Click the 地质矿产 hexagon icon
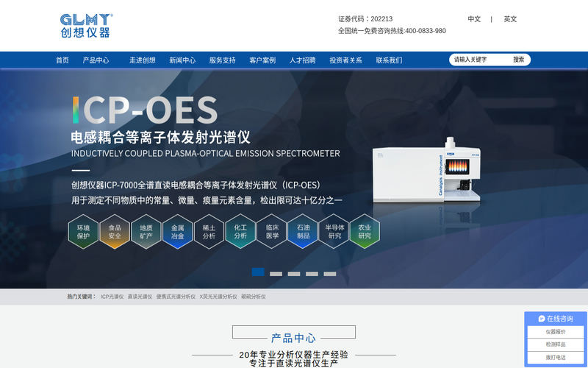 [146, 232]
